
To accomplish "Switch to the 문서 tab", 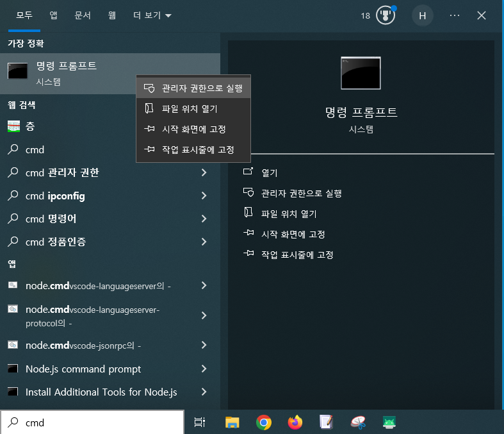I will pyautogui.click(x=83, y=15).
